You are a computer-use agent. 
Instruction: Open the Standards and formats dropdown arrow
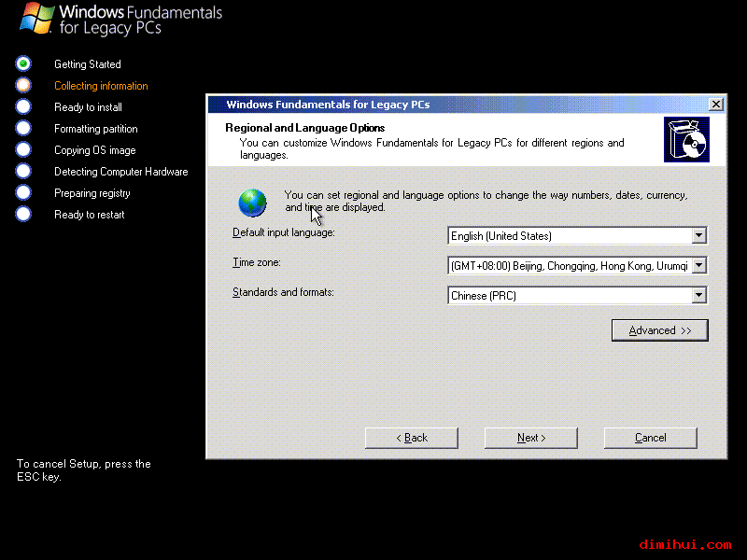[x=698, y=295]
